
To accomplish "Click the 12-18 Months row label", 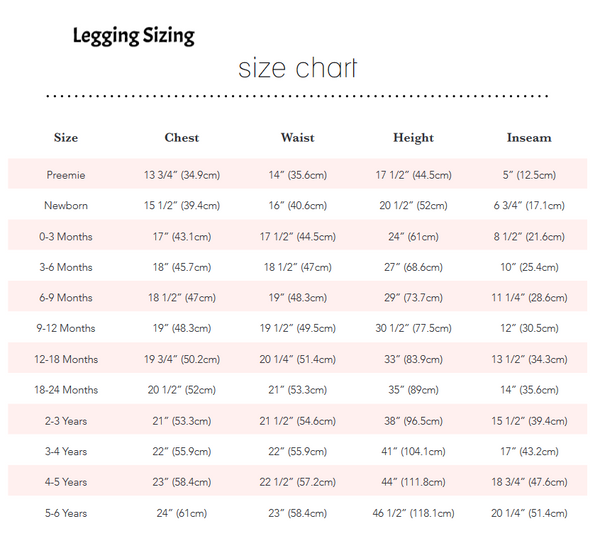I will 66,359.
